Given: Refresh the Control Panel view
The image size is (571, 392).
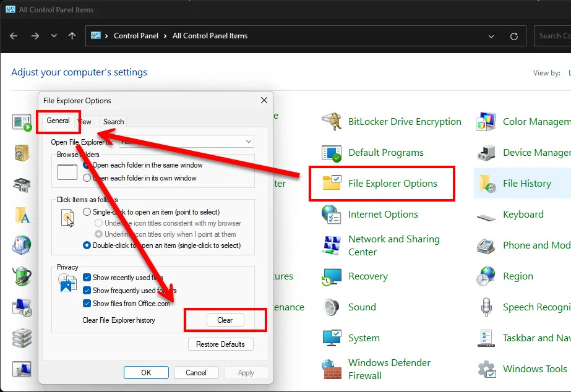Looking at the screenshot, I should (x=514, y=36).
